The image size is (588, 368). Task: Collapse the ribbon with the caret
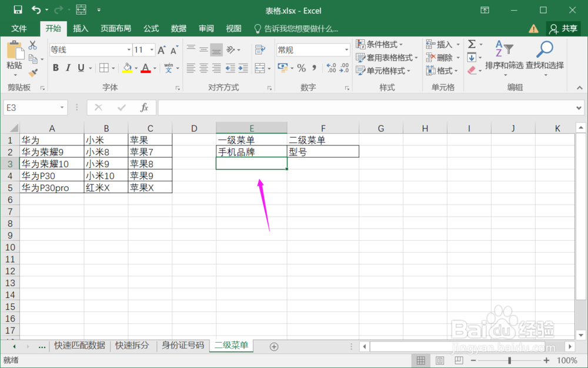pos(579,88)
